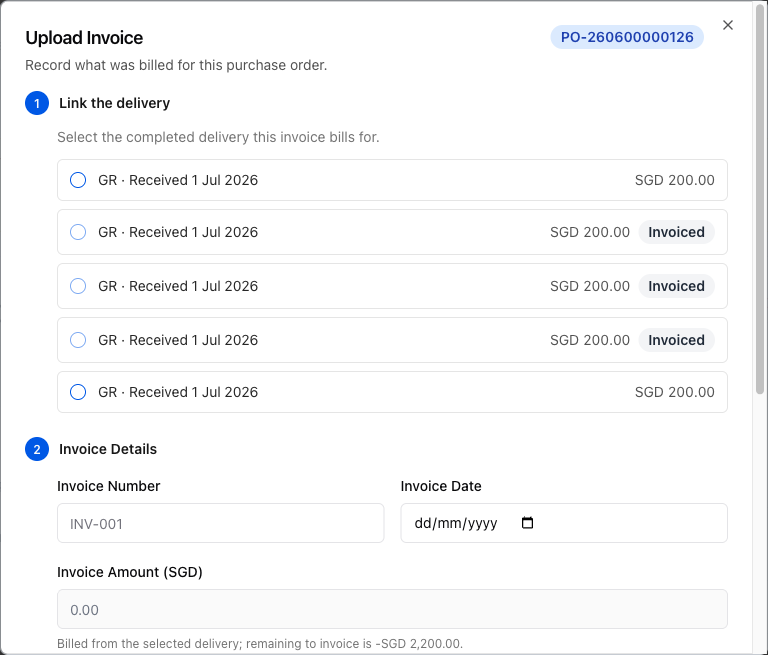The image size is (768, 655).
Task: Click the 'Invoice Date' label
Action: coord(441,486)
